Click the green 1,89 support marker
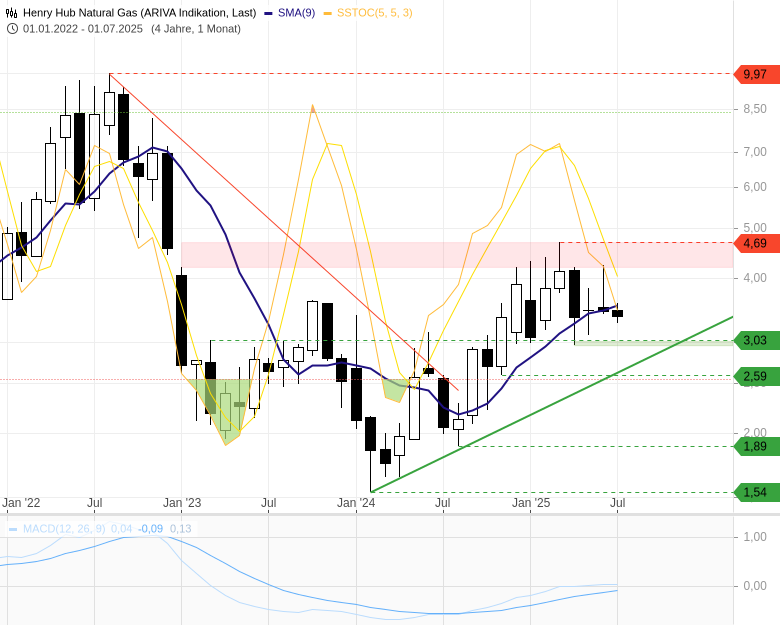Image resolution: width=780 pixels, height=625 pixels. click(x=757, y=446)
